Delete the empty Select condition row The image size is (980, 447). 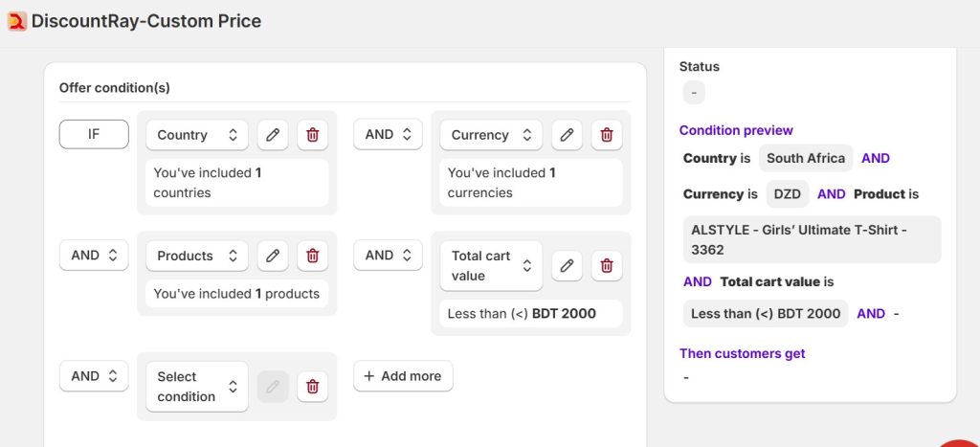[312, 387]
